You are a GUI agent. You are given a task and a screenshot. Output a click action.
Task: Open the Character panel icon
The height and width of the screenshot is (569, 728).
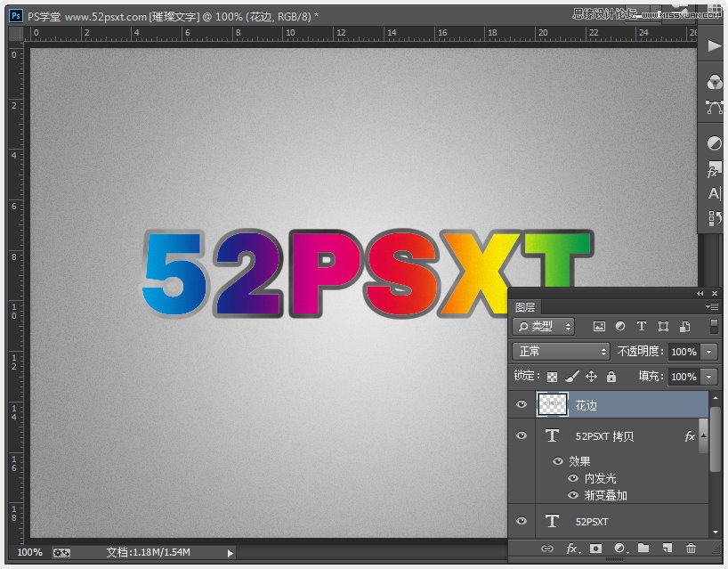pyautogui.click(x=714, y=193)
